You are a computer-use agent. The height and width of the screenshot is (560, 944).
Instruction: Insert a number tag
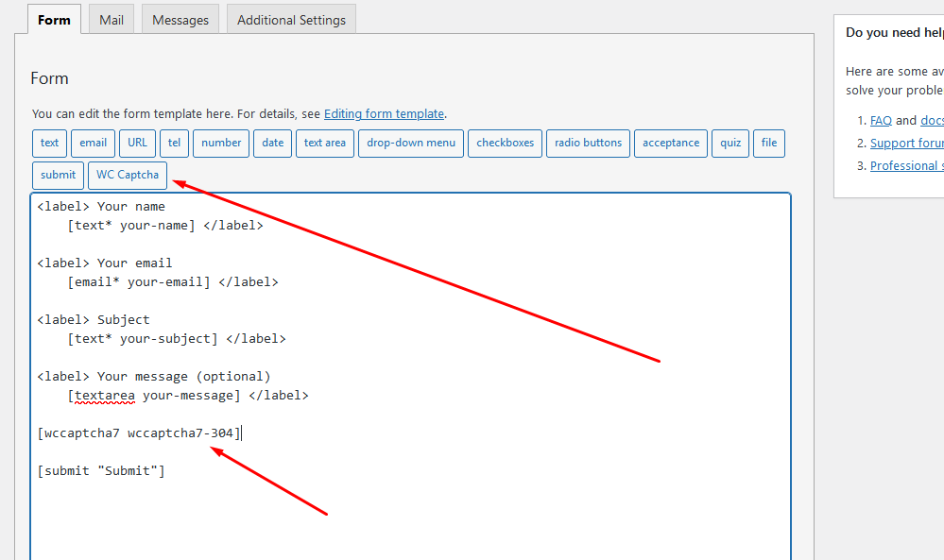point(221,144)
